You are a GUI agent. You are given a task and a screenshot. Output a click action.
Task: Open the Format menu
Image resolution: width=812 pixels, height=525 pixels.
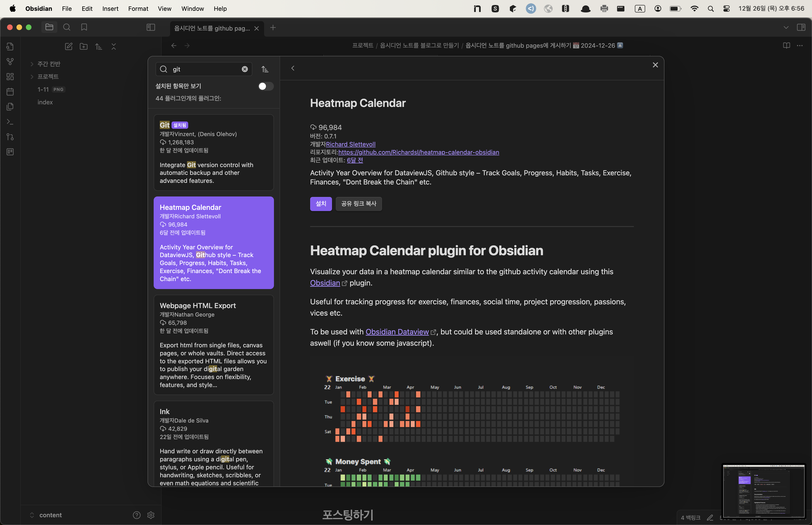pyautogui.click(x=138, y=8)
